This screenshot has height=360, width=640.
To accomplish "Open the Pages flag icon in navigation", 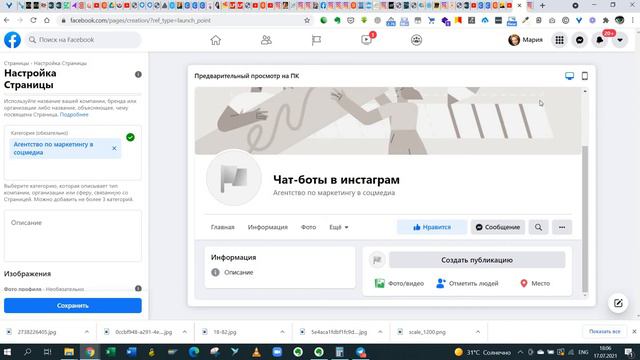I will (316, 40).
